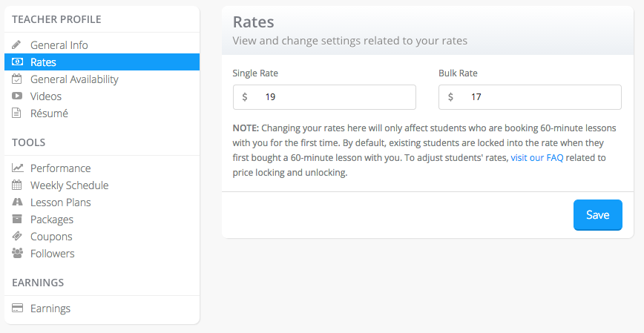
Task: Click the play icon beside Videos
Action: (17, 96)
